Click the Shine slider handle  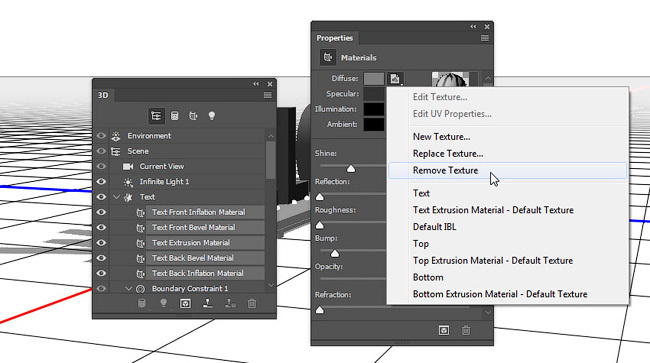click(351, 168)
